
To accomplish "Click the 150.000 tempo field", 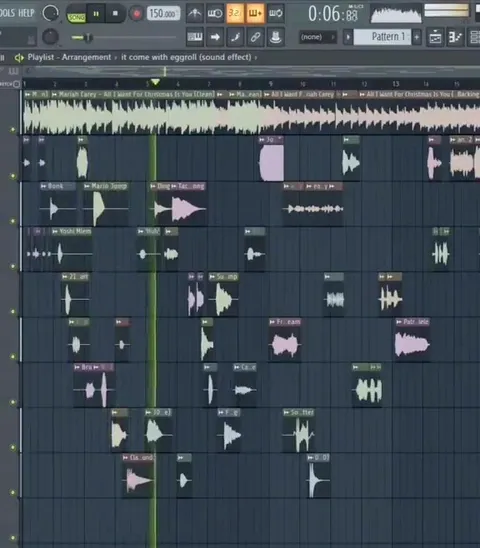I will click(x=163, y=13).
